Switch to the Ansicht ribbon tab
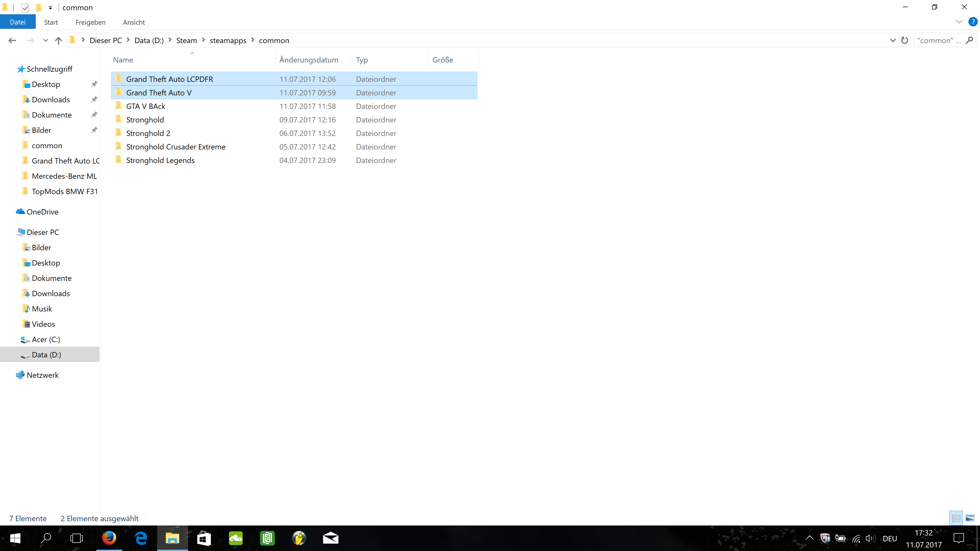 [x=133, y=22]
